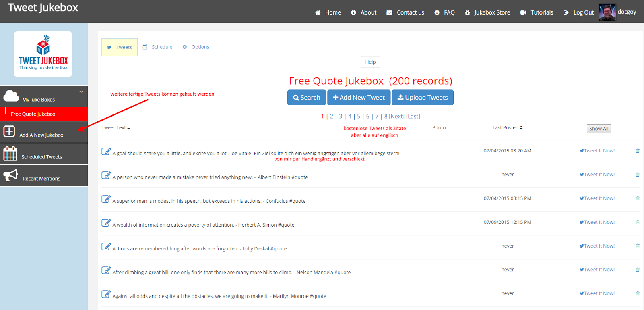
Task: Sort by Last Posted column
Action: coord(508,127)
